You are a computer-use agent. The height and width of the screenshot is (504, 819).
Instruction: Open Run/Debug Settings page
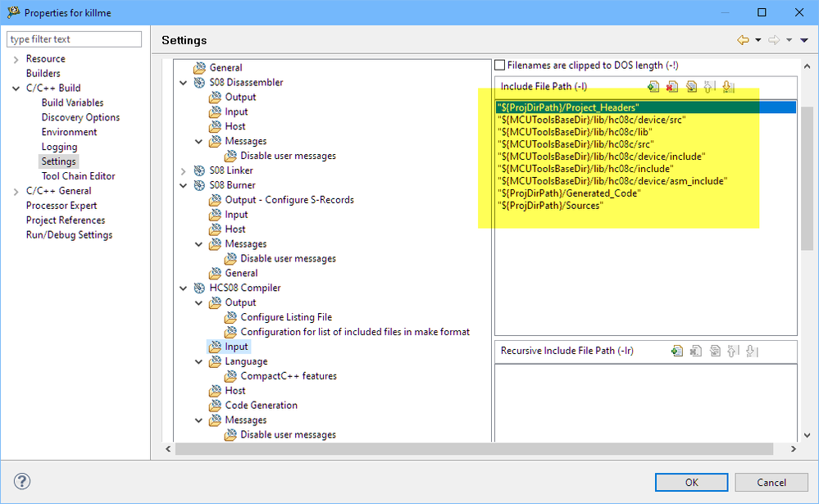(69, 234)
